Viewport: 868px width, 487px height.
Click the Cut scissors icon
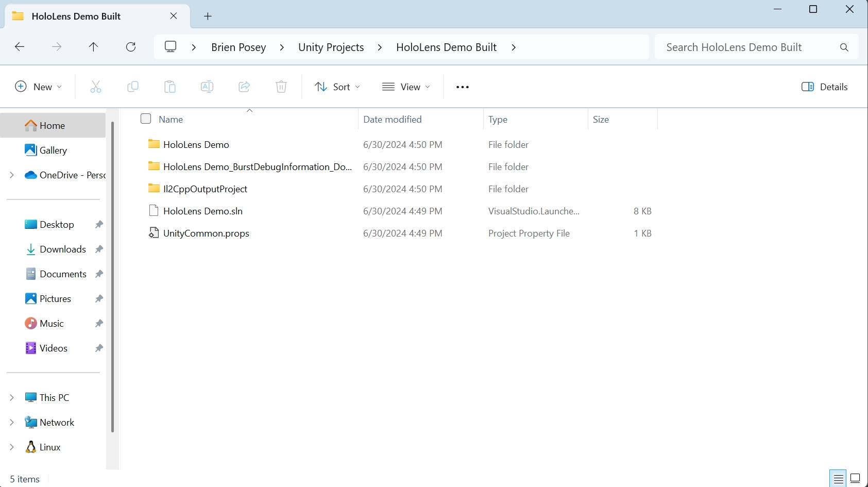[x=96, y=87]
